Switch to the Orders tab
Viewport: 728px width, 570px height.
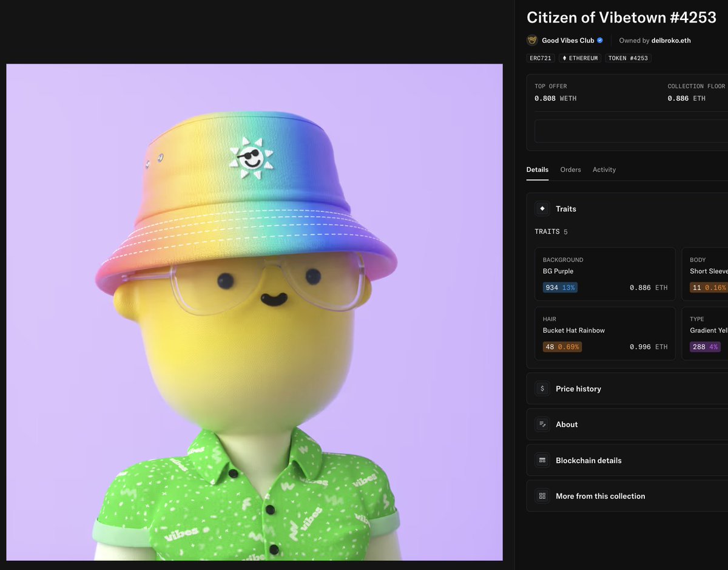tap(571, 170)
